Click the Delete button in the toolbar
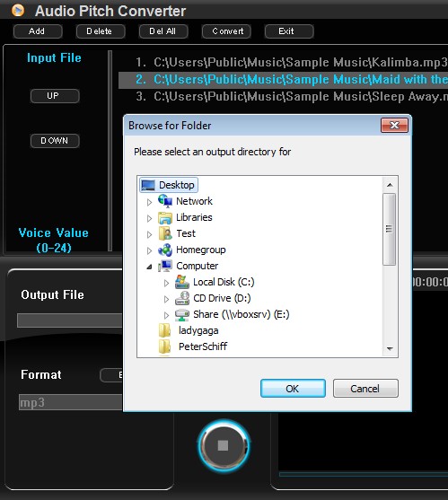This screenshot has height=500, width=448. (101, 31)
